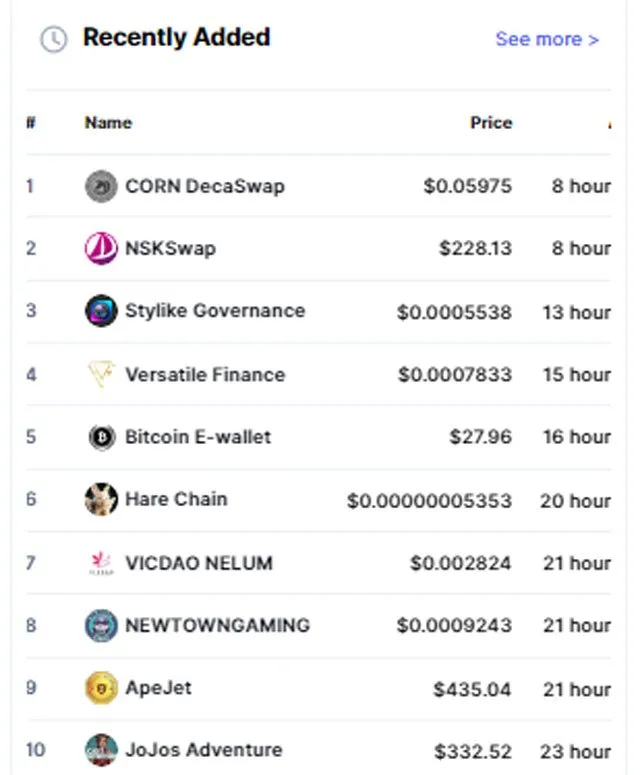Select the Hare Chain avatar icon
The width and height of the screenshot is (640, 775).
101,499
